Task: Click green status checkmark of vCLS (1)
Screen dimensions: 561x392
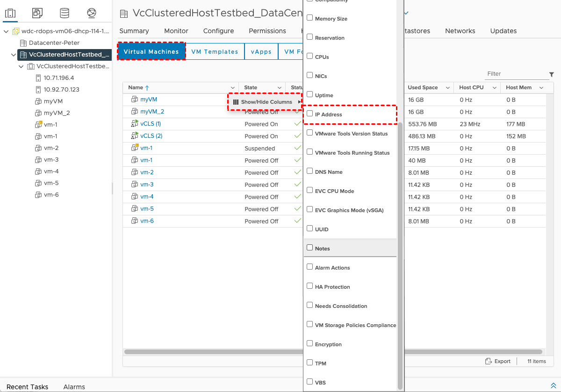Action: [x=297, y=124]
